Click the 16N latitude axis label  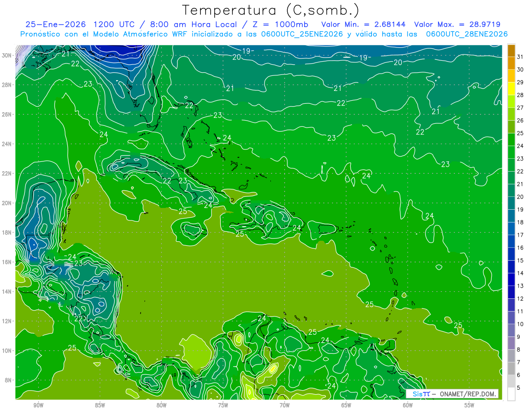point(7,262)
